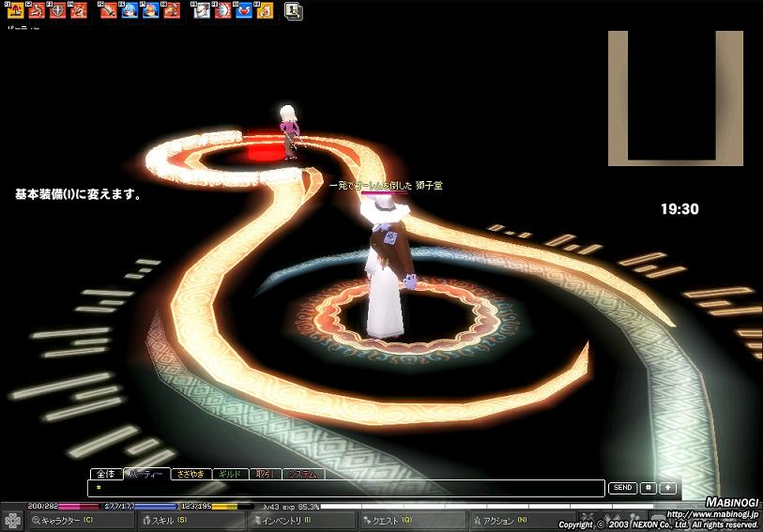Switch to the パーティー chat tab
763x532 pixels.
pos(146,474)
